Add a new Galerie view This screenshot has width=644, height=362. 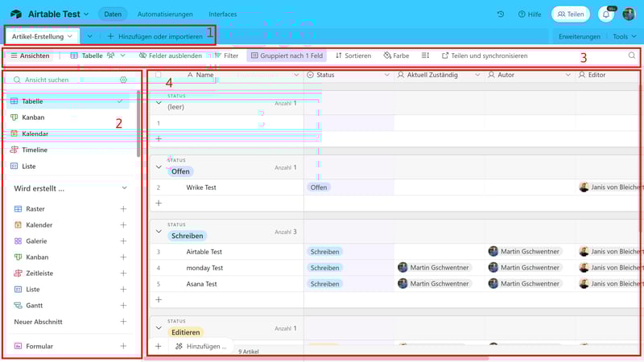pyautogui.click(x=123, y=241)
